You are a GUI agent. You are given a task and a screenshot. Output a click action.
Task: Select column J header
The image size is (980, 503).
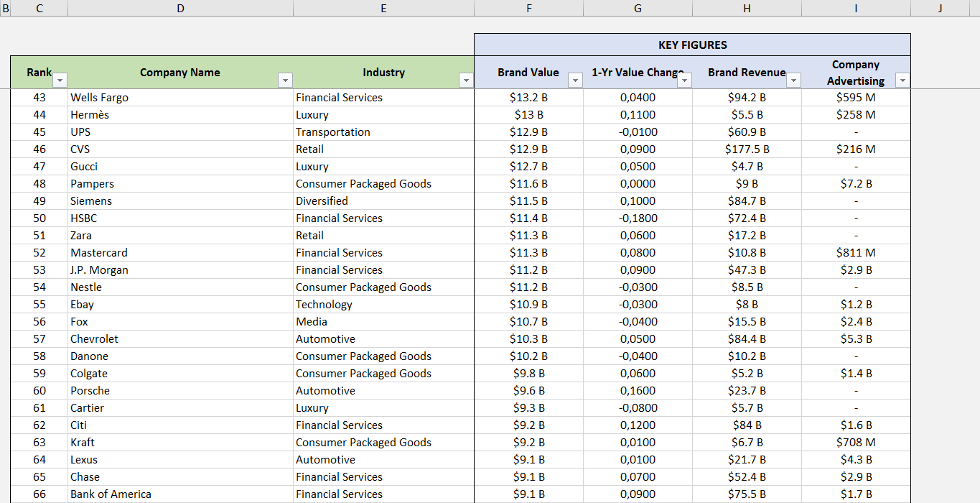pos(940,8)
